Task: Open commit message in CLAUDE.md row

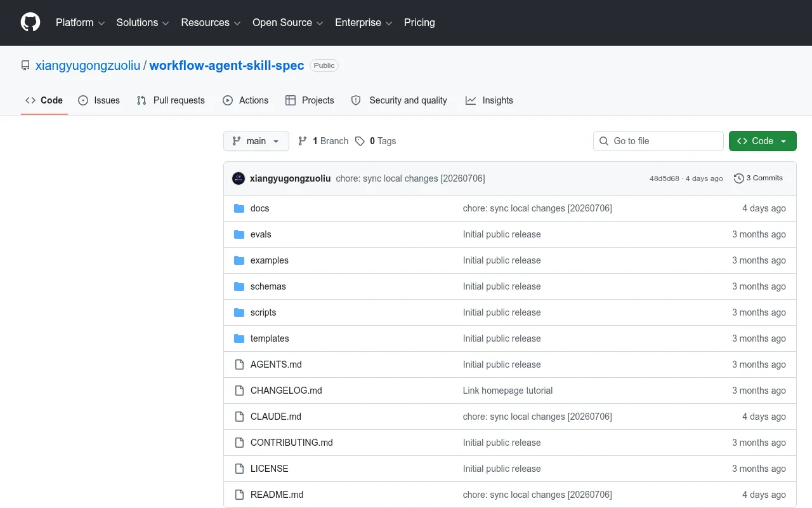Action: pyautogui.click(x=537, y=417)
